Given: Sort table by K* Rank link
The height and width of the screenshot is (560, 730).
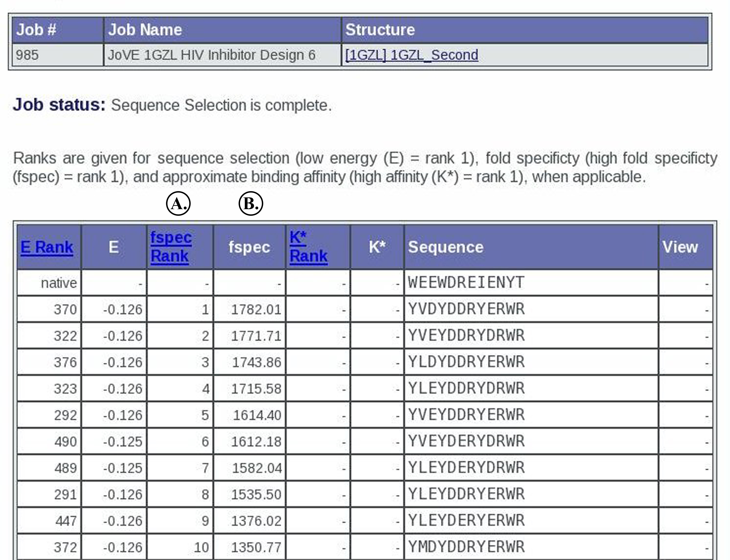Looking at the screenshot, I should coord(308,247).
